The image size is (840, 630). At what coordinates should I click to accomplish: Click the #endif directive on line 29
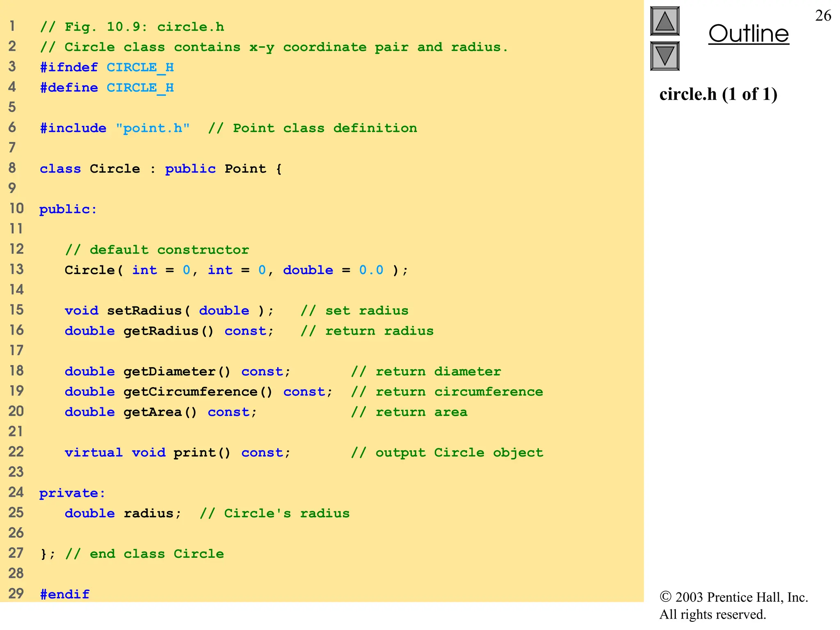tap(65, 594)
